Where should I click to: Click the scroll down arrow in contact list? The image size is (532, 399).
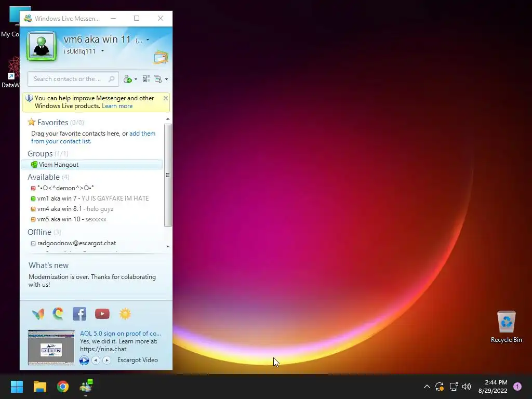[168, 247]
